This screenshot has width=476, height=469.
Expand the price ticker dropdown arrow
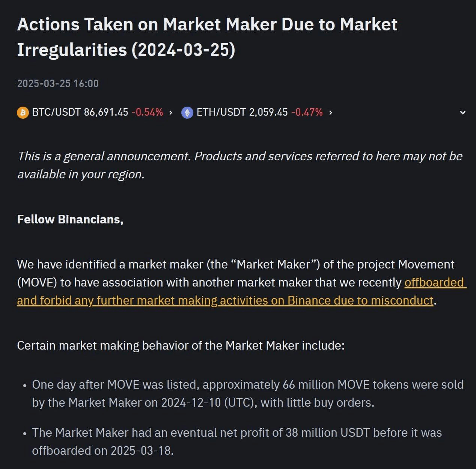click(463, 112)
